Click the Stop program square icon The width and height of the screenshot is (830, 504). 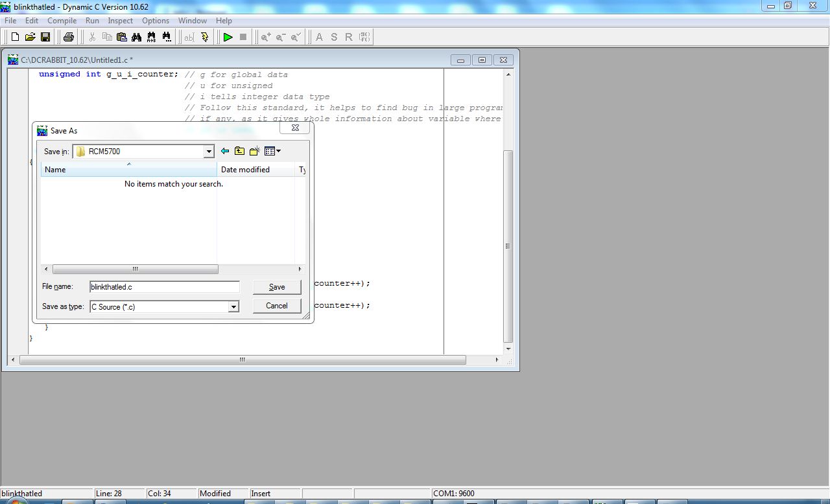pyautogui.click(x=243, y=37)
